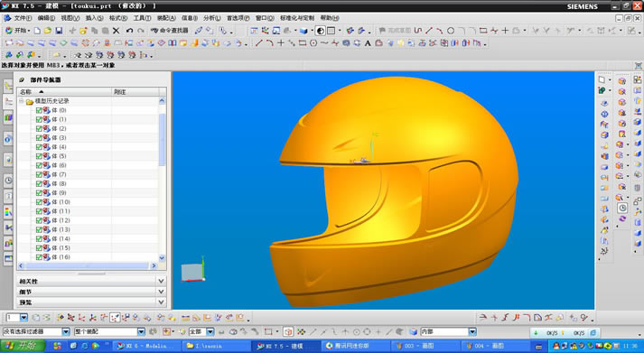Open the color palette tab in resource bar

click(x=8, y=212)
